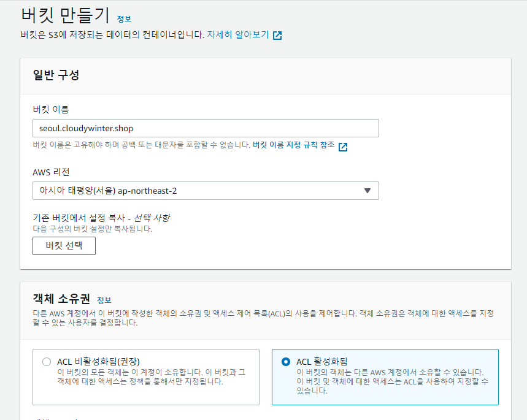Click the 버킷 이름 label text
The image size is (527, 420).
(51, 109)
